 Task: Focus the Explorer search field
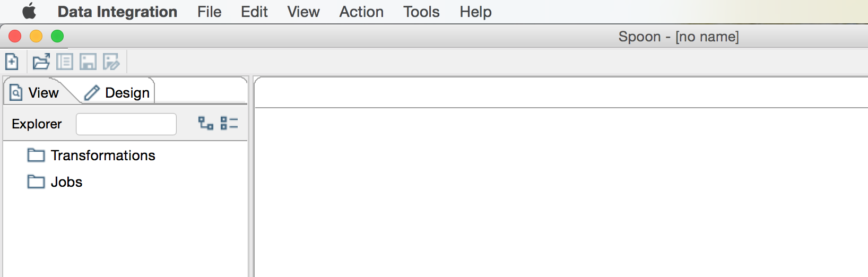pyautogui.click(x=126, y=124)
